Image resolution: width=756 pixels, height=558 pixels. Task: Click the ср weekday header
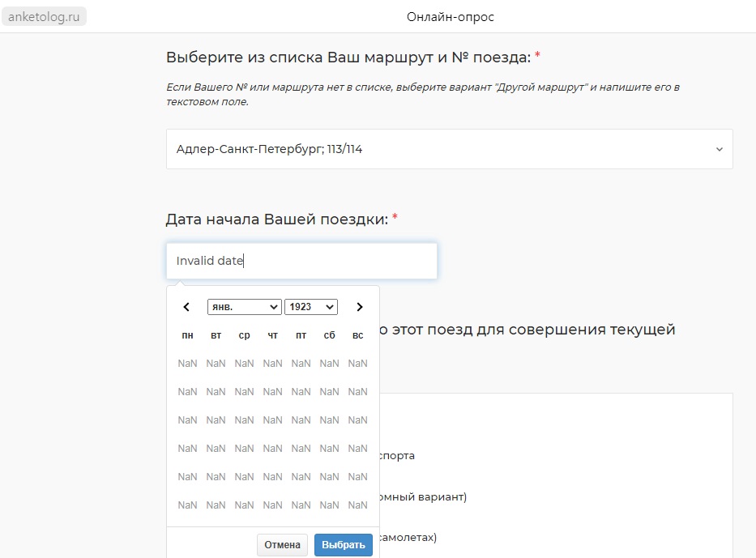tap(244, 335)
